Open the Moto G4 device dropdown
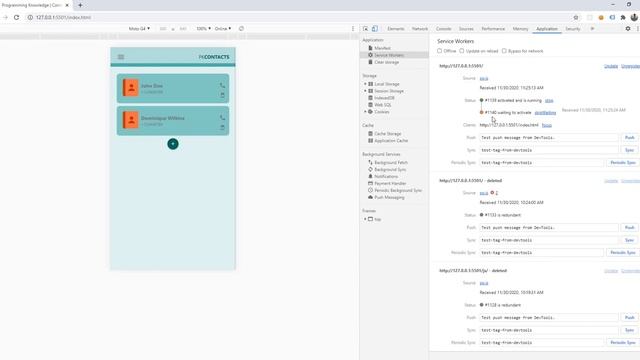The width and height of the screenshot is (640, 360). point(139,29)
